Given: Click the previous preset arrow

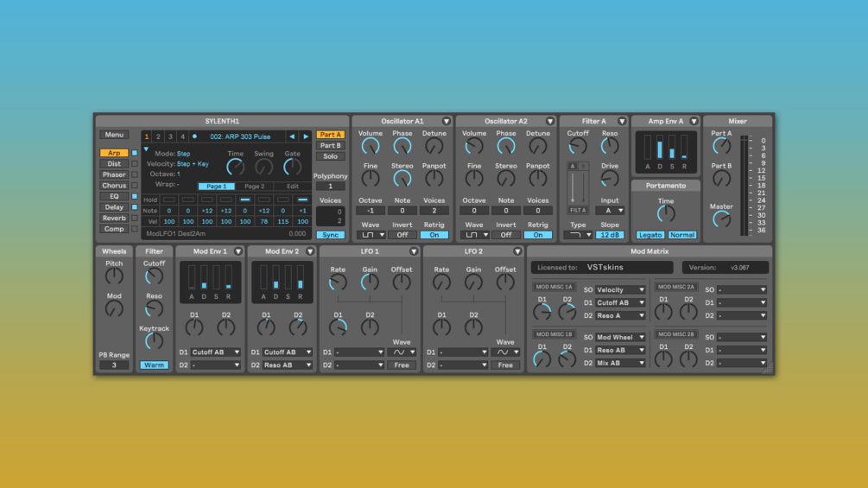Looking at the screenshot, I should (292, 136).
